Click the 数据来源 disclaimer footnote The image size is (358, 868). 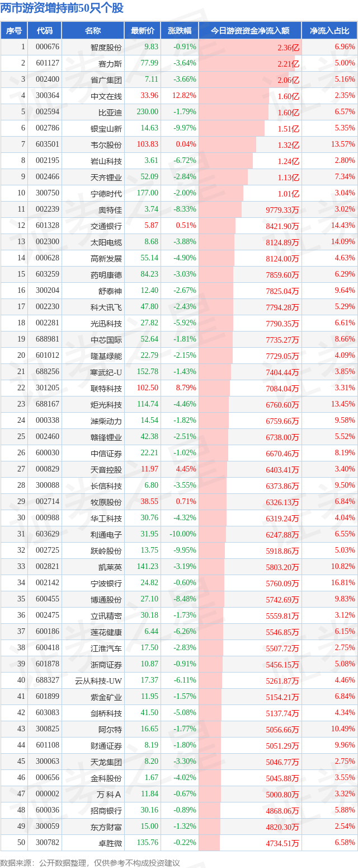[x=90, y=862]
